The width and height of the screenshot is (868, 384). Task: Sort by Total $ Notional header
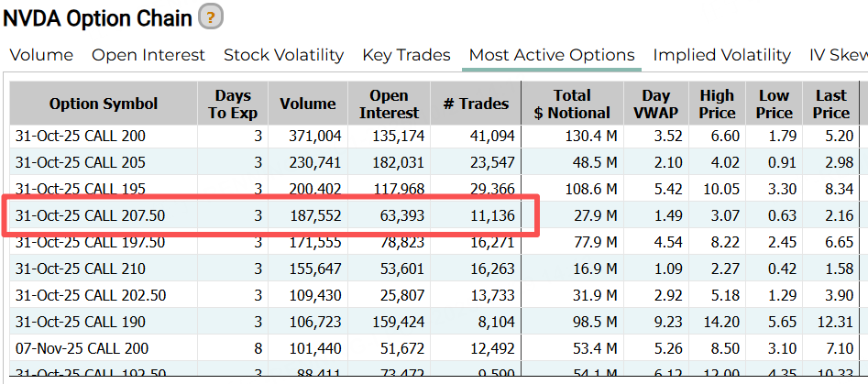pos(572,104)
